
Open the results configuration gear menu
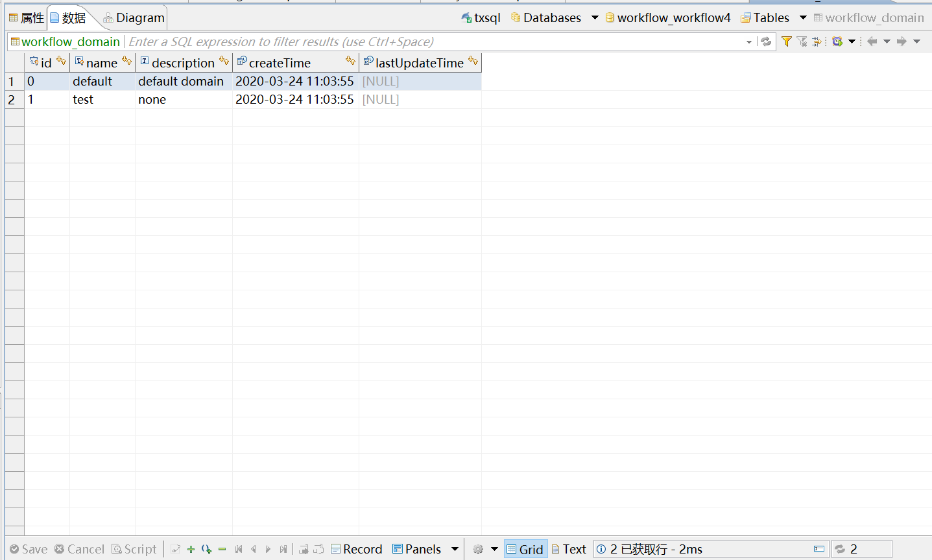478,549
